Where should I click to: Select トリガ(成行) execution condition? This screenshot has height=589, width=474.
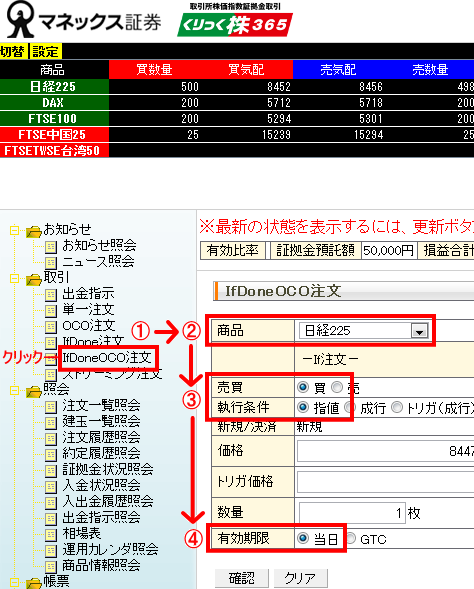coord(397,407)
